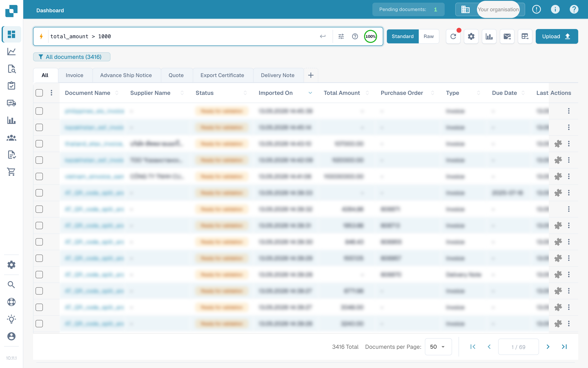Open the table layout edit icon
This screenshot has height=368, width=588.
525,36
